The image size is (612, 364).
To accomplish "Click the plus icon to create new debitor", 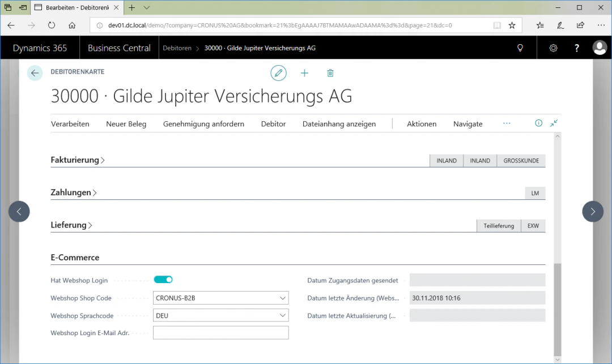I will pyautogui.click(x=304, y=73).
